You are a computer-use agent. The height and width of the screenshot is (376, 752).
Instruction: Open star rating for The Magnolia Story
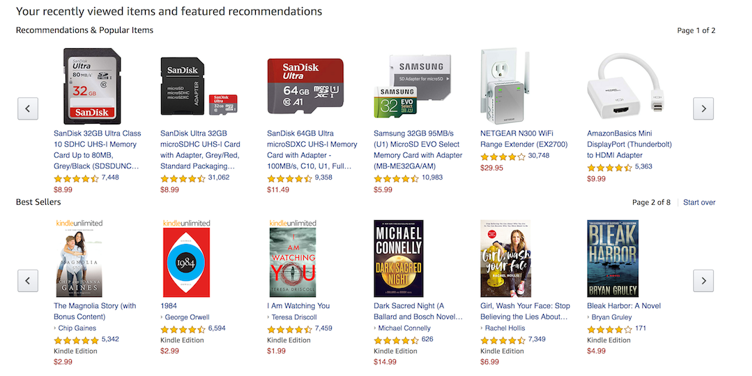pyautogui.click(x=76, y=340)
